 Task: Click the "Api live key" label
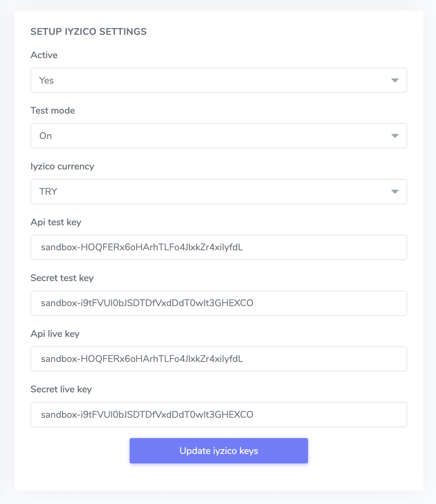[55, 334]
